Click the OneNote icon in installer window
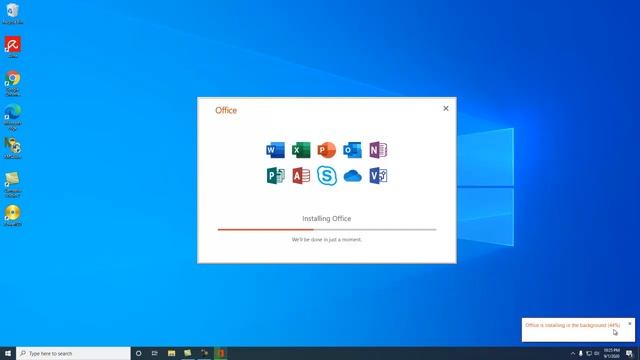 [x=378, y=150]
